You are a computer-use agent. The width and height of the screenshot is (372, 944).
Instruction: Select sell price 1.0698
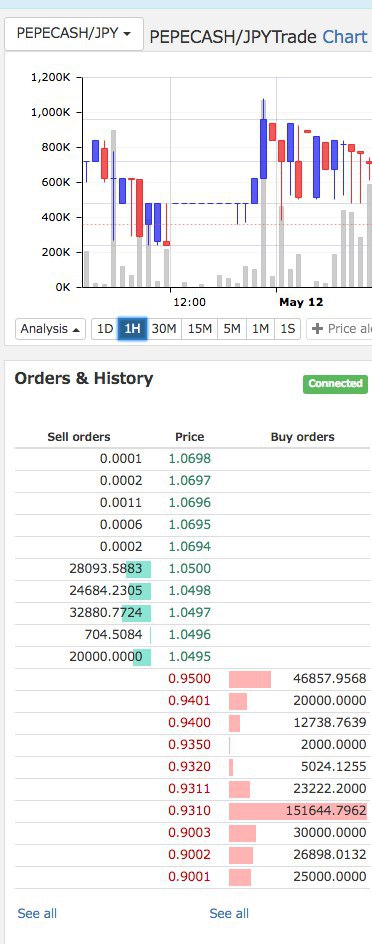click(x=190, y=459)
